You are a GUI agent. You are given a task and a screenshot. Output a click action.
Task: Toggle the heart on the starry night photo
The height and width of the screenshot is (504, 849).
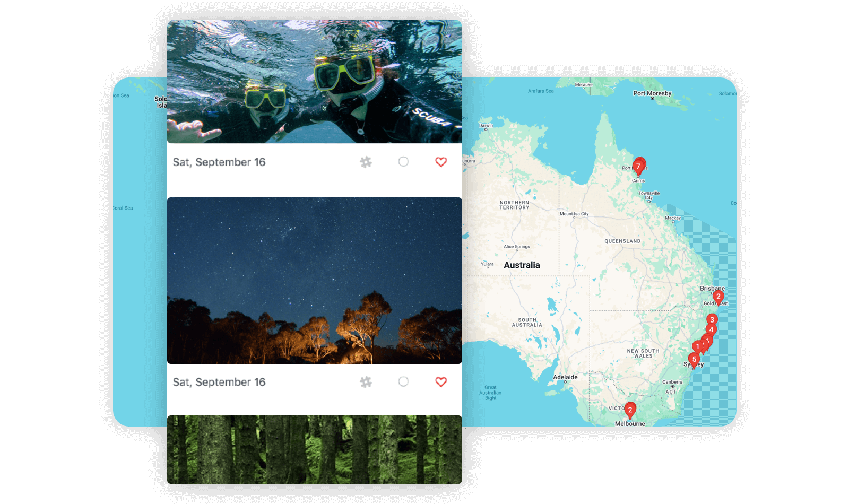point(441,382)
